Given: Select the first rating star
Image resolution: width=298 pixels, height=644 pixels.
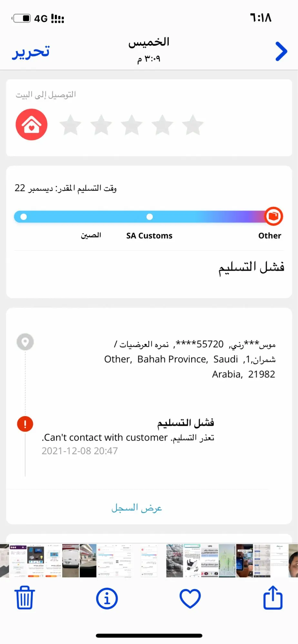Looking at the screenshot, I should [x=71, y=125].
